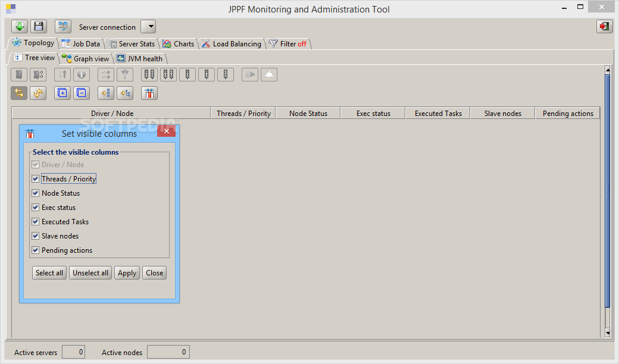This screenshot has width=619, height=364.
Task: Open the JVM health sub-tab
Action: point(140,59)
